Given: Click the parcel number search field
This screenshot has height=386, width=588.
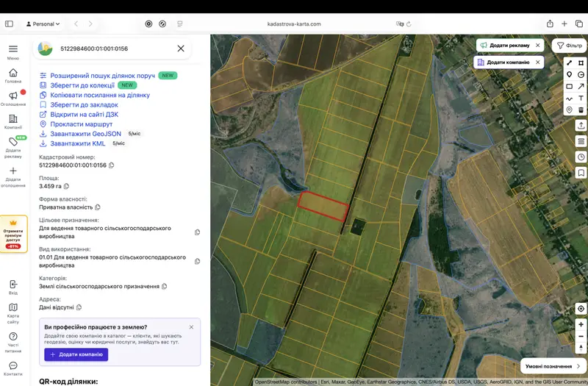Looking at the screenshot, I should (112, 49).
